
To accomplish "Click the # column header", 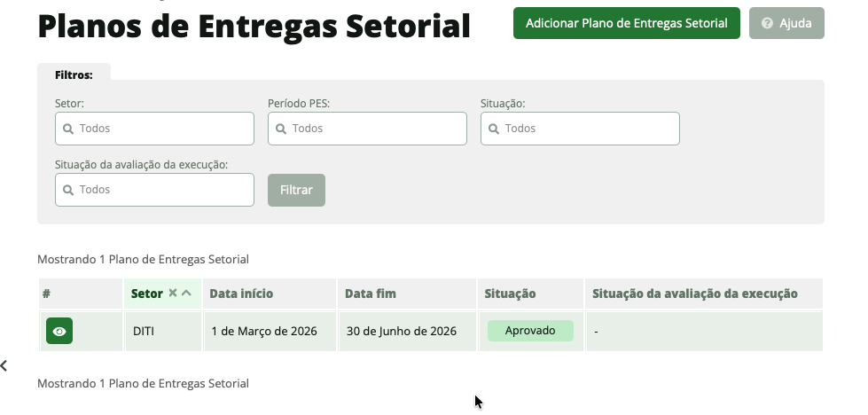I will tap(46, 294).
